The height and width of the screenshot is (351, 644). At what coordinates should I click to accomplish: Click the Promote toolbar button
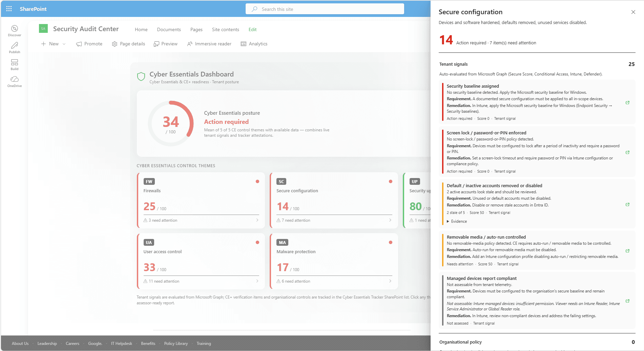[x=89, y=44]
